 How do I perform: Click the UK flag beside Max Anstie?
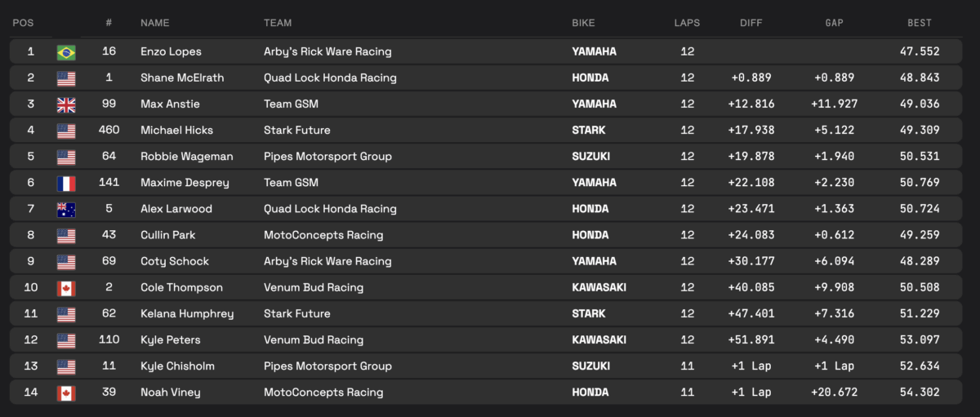[66, 104]
